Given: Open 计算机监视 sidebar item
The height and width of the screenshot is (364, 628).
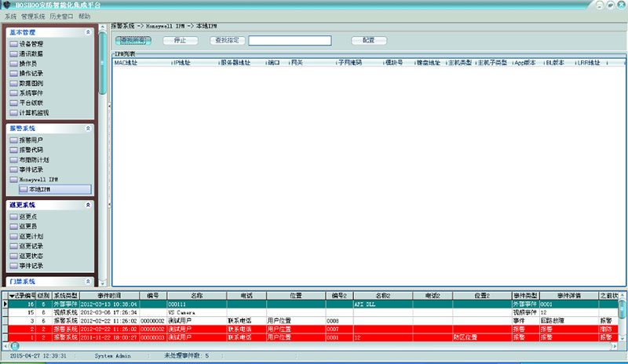Looking at the screenshot, I should [33, 112].
